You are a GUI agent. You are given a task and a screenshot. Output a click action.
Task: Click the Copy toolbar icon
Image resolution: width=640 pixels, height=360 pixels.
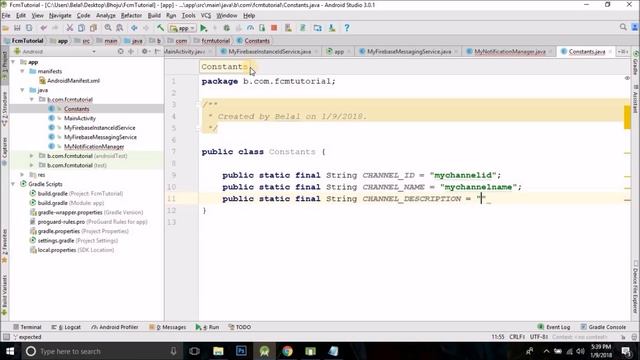(81, 28)
